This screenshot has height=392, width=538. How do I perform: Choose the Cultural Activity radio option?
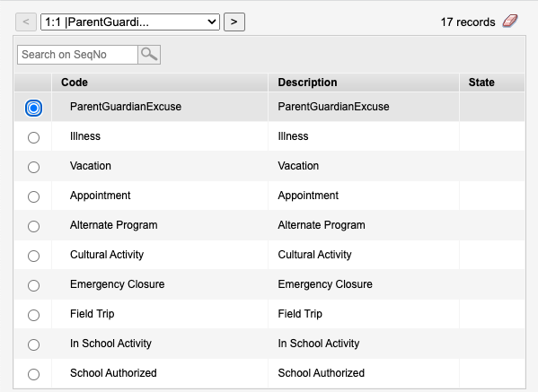click(x=33, y=256)
